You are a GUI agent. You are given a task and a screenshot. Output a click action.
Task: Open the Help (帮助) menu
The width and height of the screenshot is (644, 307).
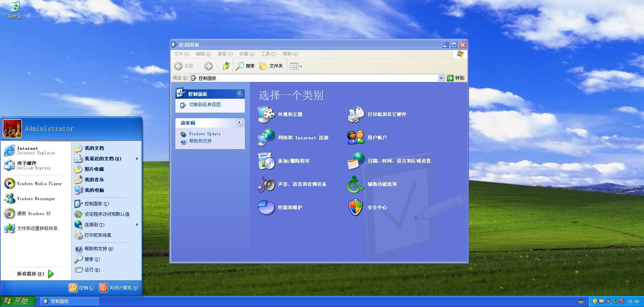point(290,54)
